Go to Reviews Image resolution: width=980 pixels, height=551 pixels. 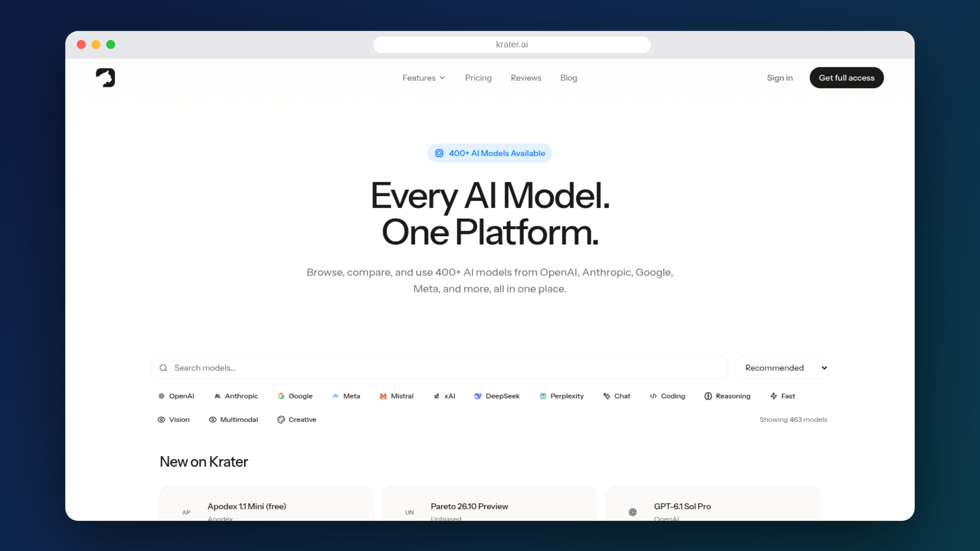tap(526, 78)
